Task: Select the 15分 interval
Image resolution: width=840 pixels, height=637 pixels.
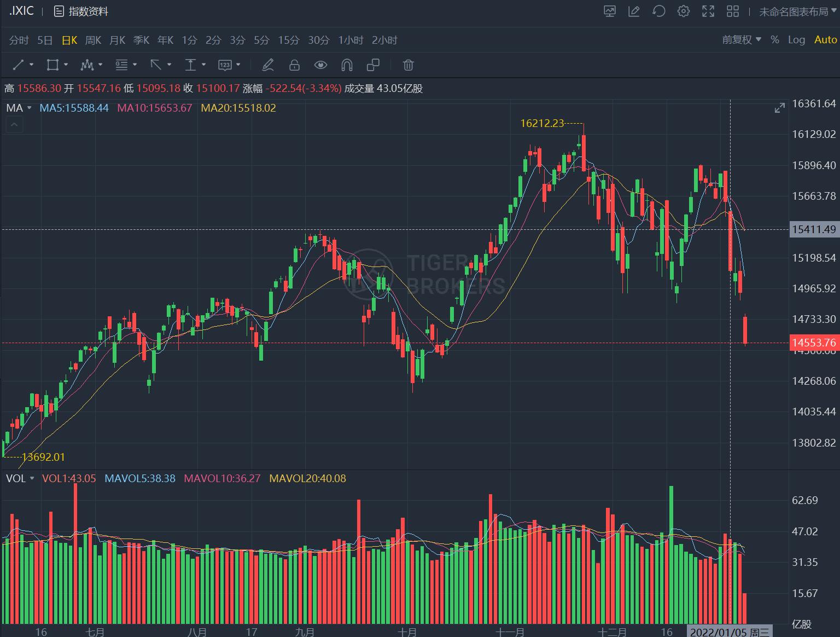Action: click(x=289, y=40)
